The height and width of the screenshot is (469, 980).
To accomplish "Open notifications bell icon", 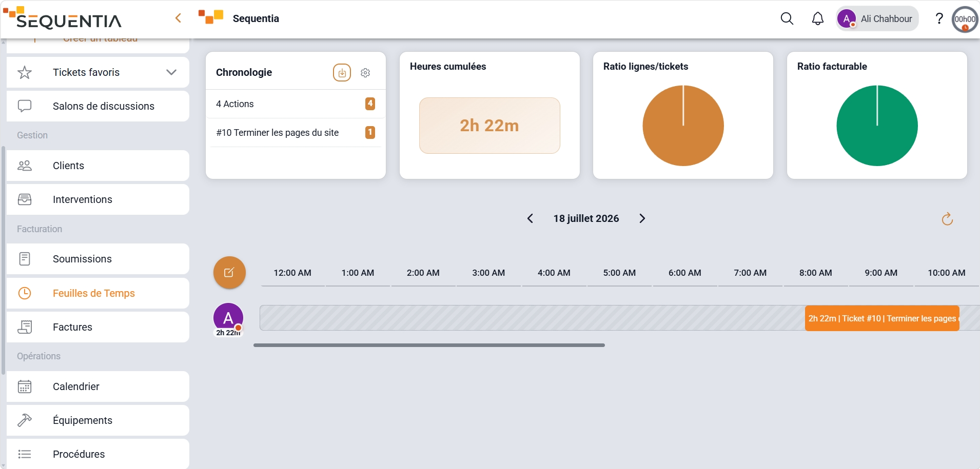I will (x=818, y=19).
